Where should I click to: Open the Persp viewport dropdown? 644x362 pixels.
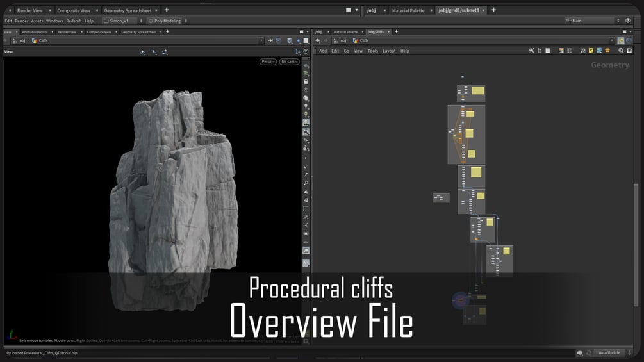[268, 62]
